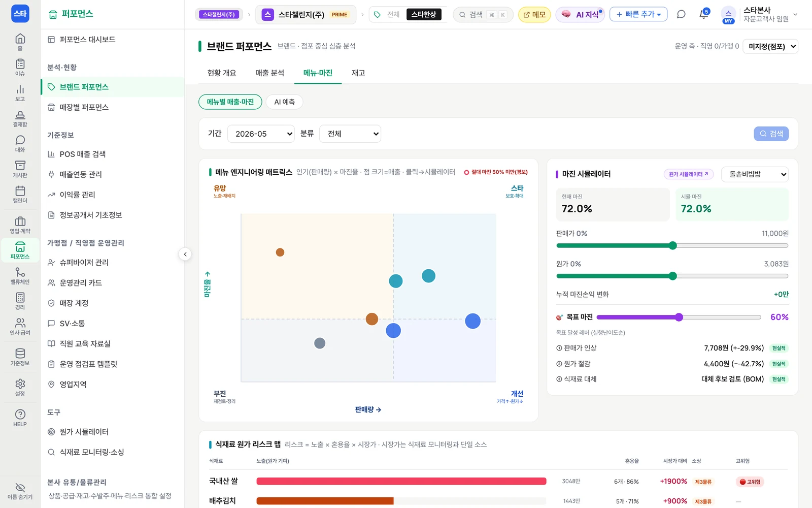Open the AI 지식 button
This screenshot has width=812, height=508.
[x=581, y=14]
